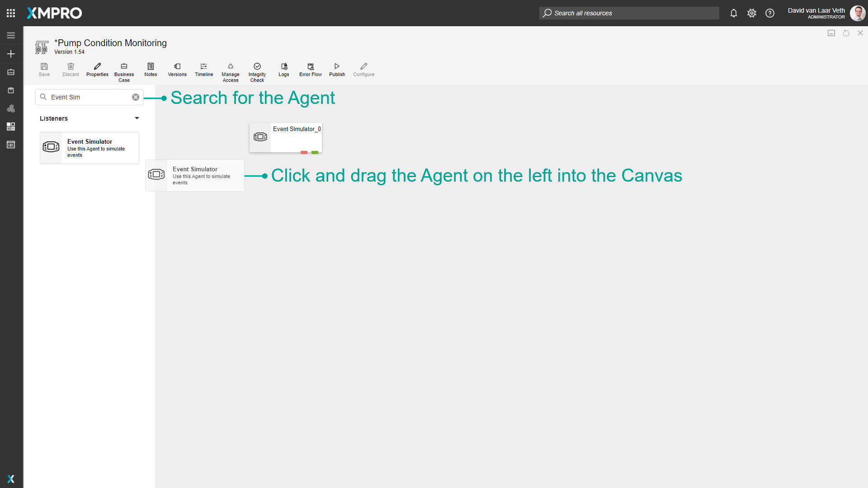Viewport: 868px width, 488px height.
Task: Open Manage Access settings
Action: click(x=231, y=72)
